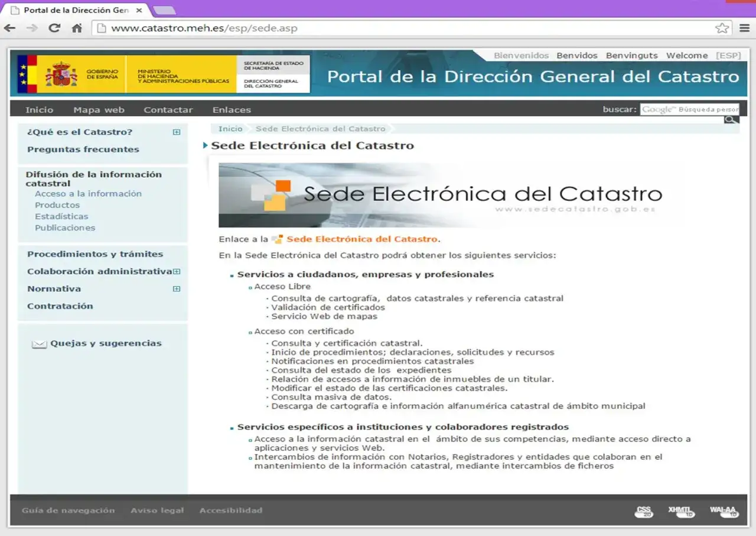Click the [ESP] language indicator
This screenshot has height=536, width=756.
pos(728,56)
